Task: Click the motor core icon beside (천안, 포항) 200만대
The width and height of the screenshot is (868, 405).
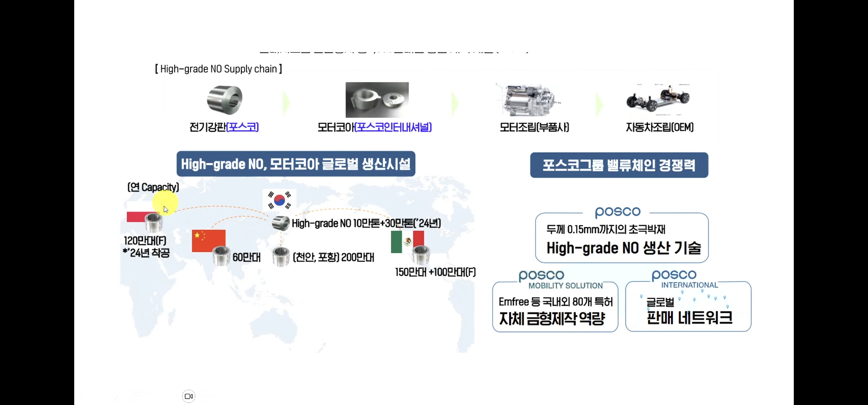Action: pos(281,257)
